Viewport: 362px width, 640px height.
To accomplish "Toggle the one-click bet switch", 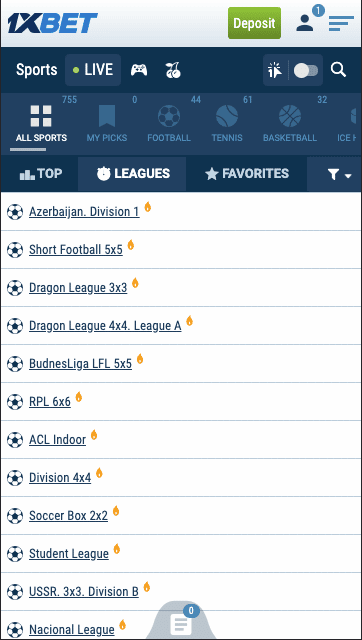I will pyautogui.click(x=306, y=70).
